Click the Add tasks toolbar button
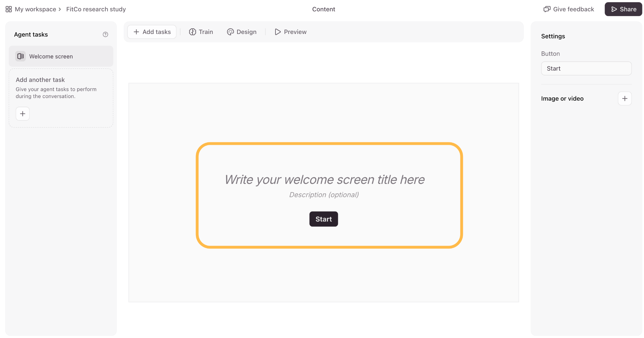The image size is (644, 338). coord(152,32)
